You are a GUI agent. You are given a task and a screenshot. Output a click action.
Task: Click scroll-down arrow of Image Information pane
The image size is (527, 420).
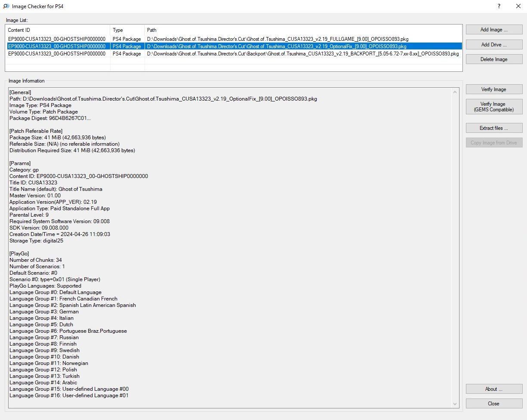tap(455, 404)
